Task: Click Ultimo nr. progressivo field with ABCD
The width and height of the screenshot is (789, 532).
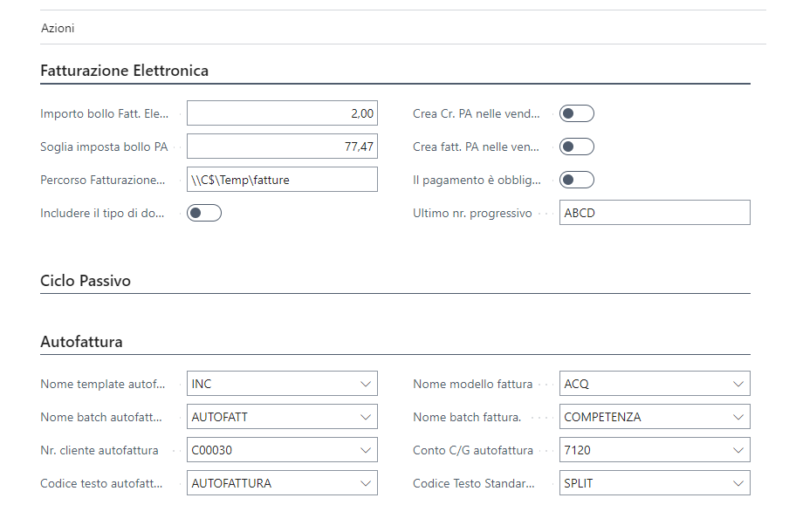Action: [x=654, y=213]
